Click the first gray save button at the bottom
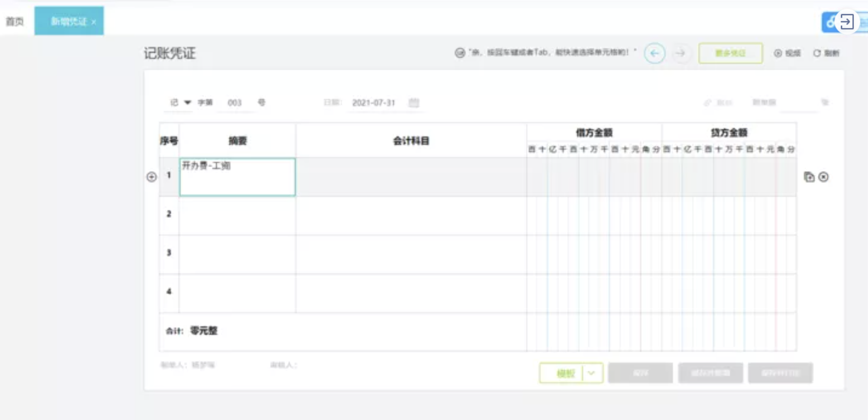 click(x=640, y=373)
